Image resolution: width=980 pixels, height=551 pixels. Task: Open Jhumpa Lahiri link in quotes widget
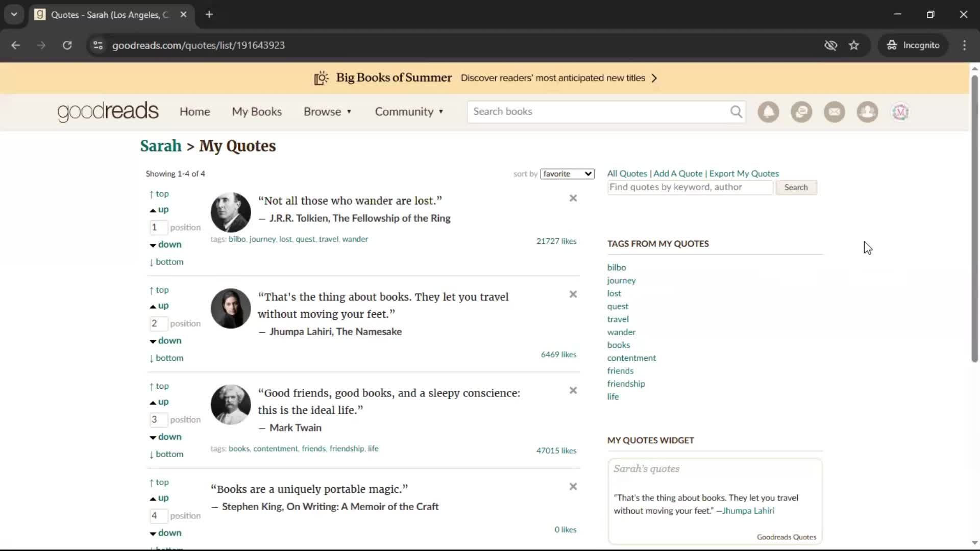tap(748, 511)
